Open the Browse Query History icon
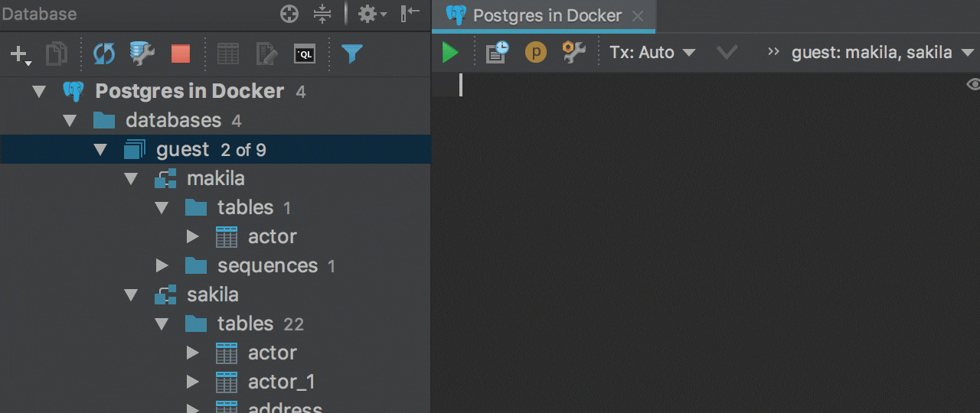 click(498, 53)
